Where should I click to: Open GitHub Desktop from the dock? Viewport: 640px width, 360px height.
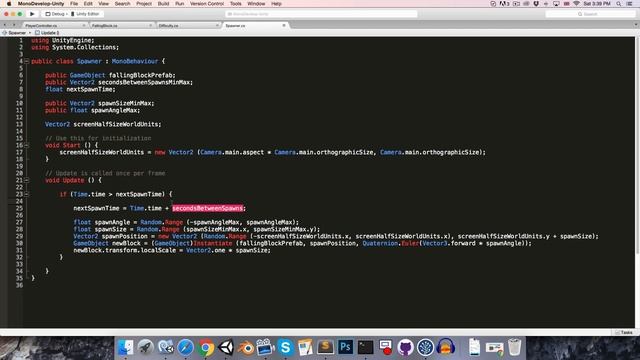point(405,348)
